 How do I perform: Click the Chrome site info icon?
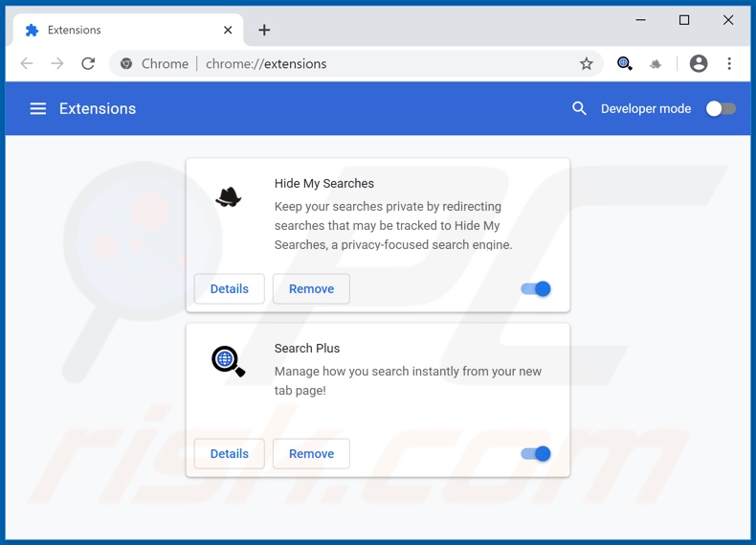126,63
